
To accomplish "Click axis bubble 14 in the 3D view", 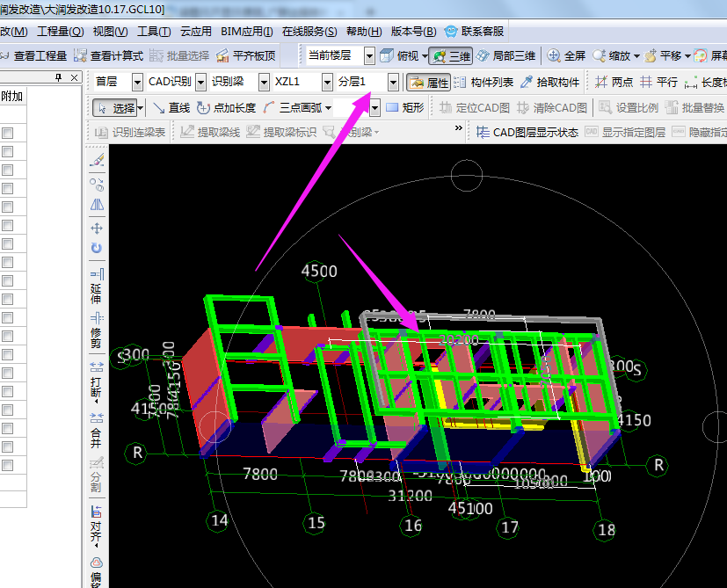I will point(217,520).
